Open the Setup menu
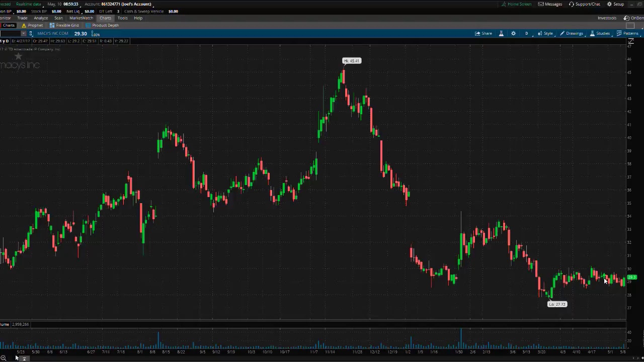The height and width of the screenshot is (362, 644). tap(615, 4)
